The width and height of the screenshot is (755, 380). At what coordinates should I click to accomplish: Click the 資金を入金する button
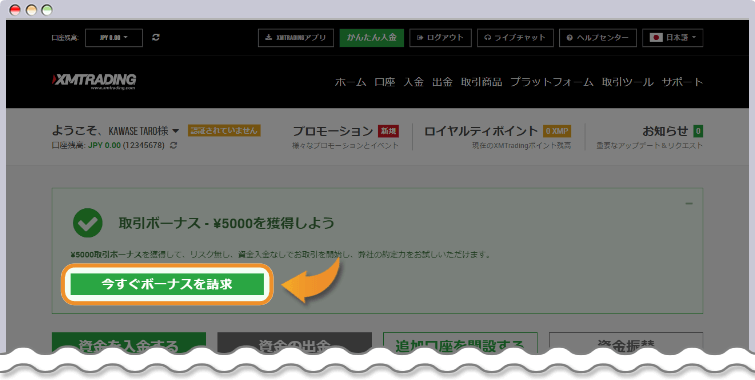[x=129, y=343]
